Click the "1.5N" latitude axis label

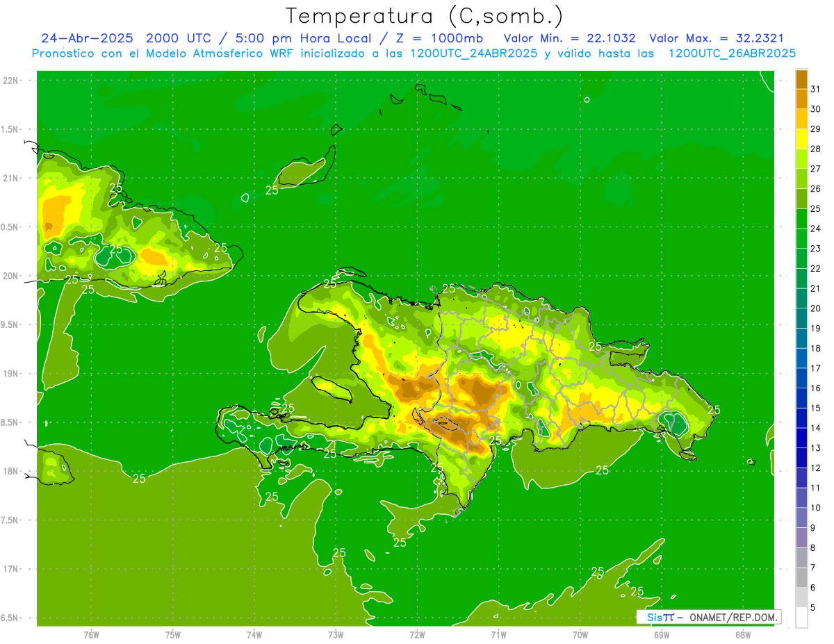pos(9,129)
